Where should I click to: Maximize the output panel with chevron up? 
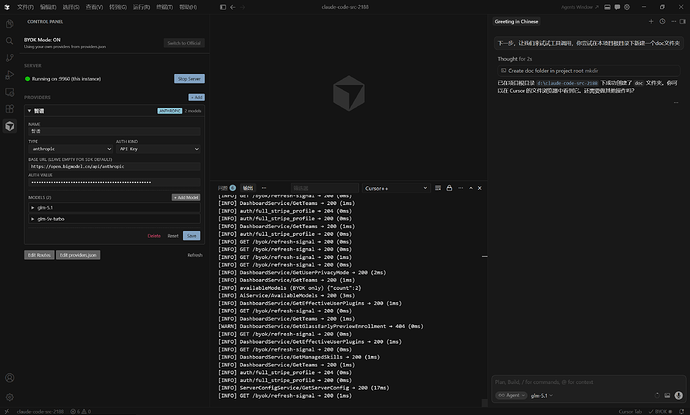471,188
